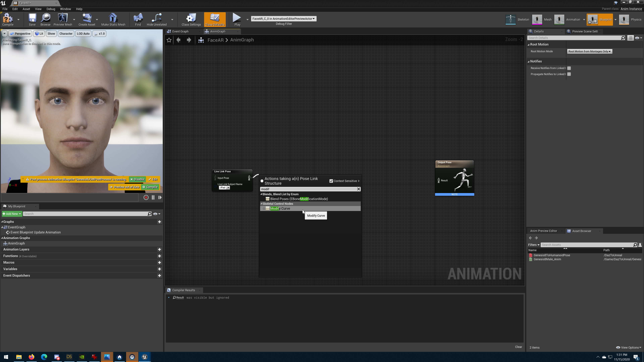Viewport: 644px width, 362px height.
Task: Collapse Graphs section in My Blueprint
Action: click(2, 222)
